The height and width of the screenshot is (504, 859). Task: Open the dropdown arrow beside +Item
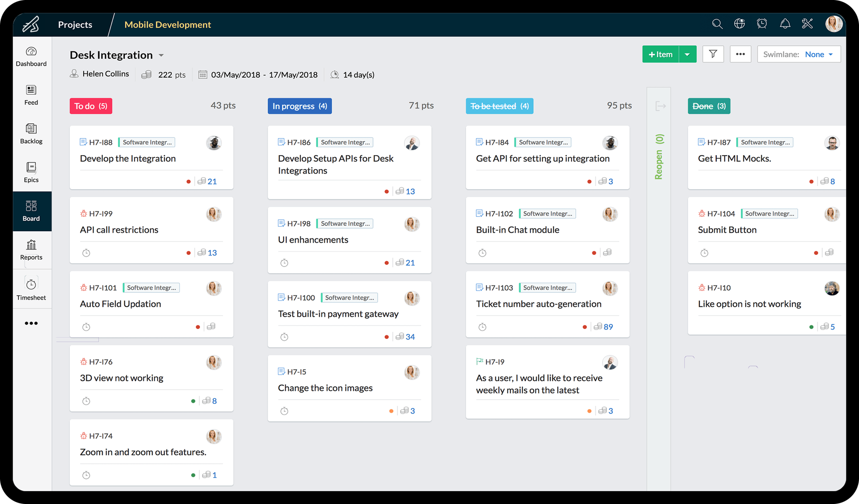pos(687,55)
